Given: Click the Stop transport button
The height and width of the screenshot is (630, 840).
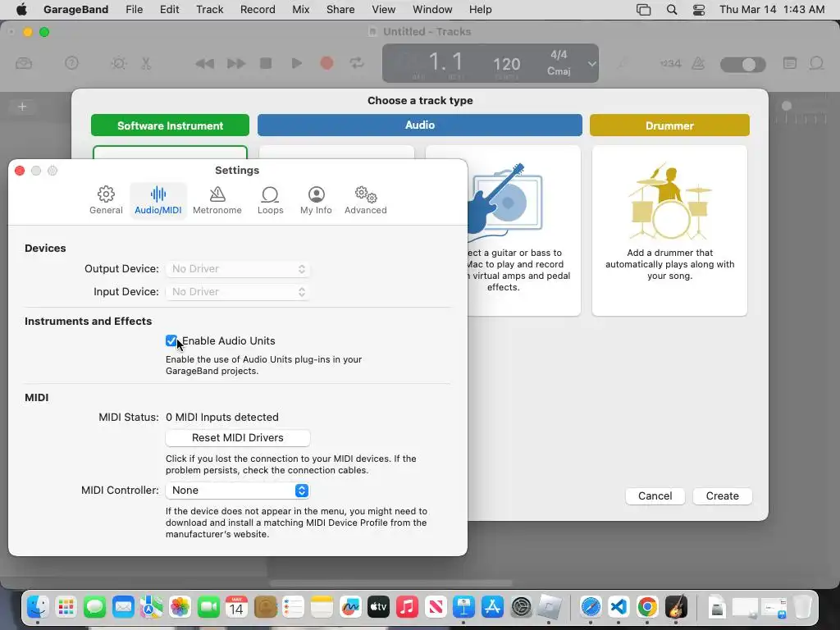Looking at the screenshot, I should tap(266, 63).
